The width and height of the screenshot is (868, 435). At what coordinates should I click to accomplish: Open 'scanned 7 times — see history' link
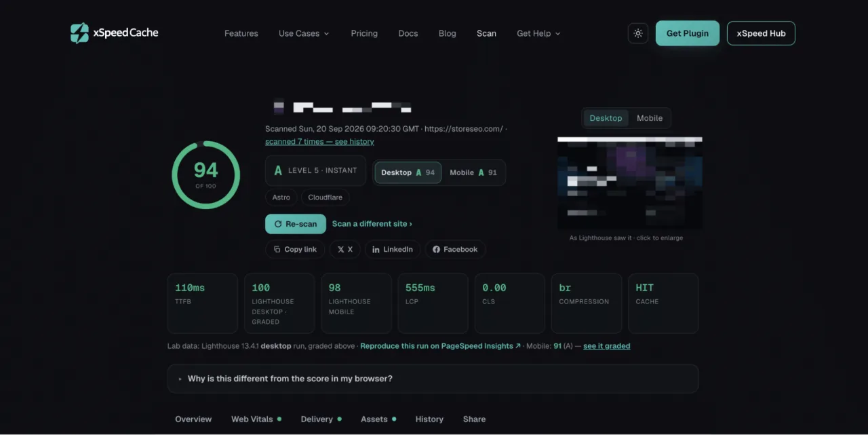tap(319, 142)
